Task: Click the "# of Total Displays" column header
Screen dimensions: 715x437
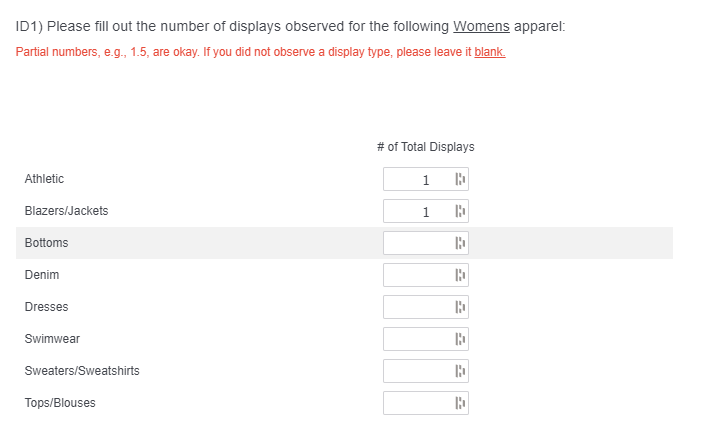Action: (426, 147)
